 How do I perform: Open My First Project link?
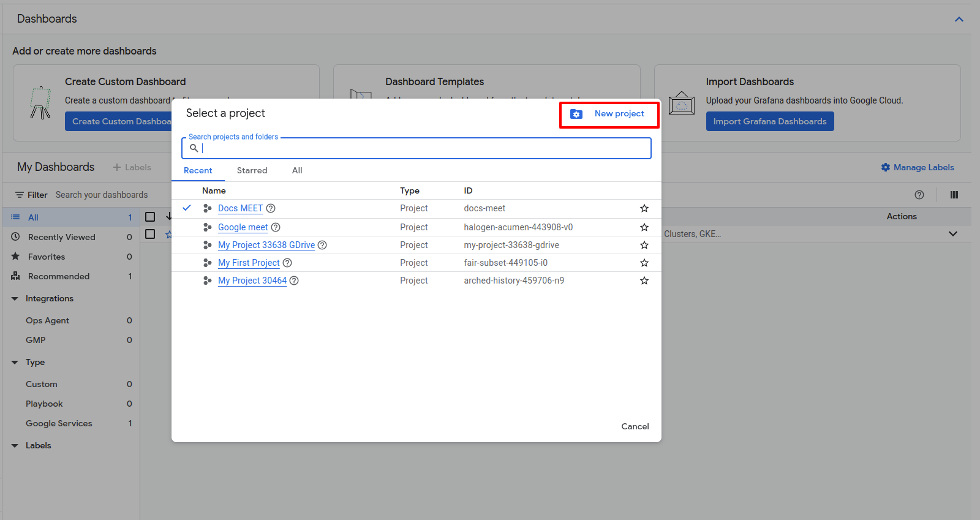249,263
